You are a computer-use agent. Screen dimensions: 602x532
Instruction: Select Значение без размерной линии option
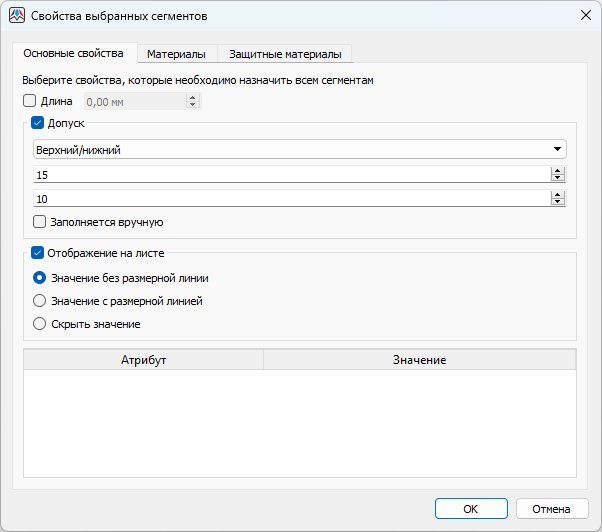click(x=40, y=278)
